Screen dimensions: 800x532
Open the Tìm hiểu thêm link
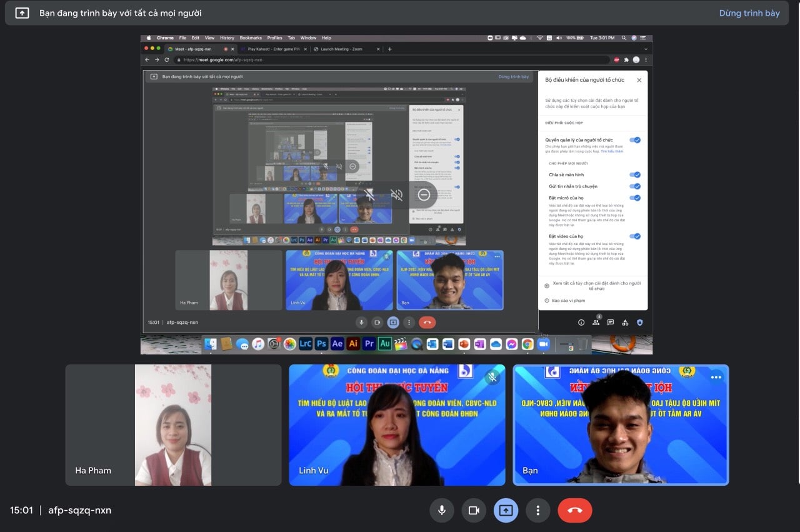click(x=612, y=151)
